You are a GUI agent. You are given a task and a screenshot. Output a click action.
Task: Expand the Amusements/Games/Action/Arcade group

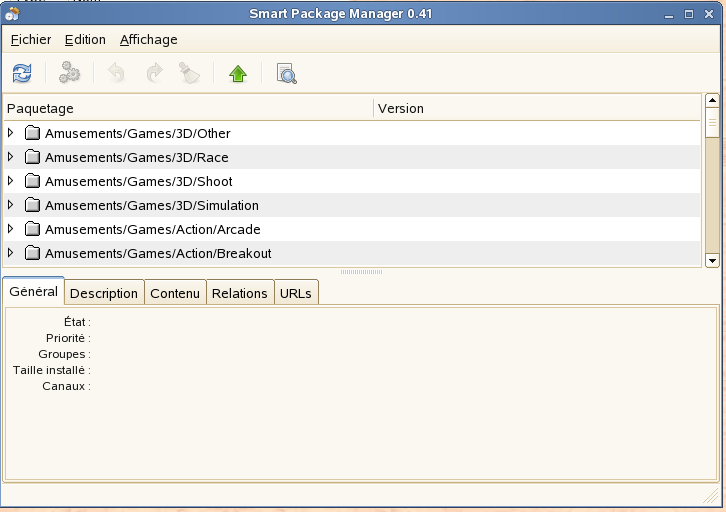point(11,229)
